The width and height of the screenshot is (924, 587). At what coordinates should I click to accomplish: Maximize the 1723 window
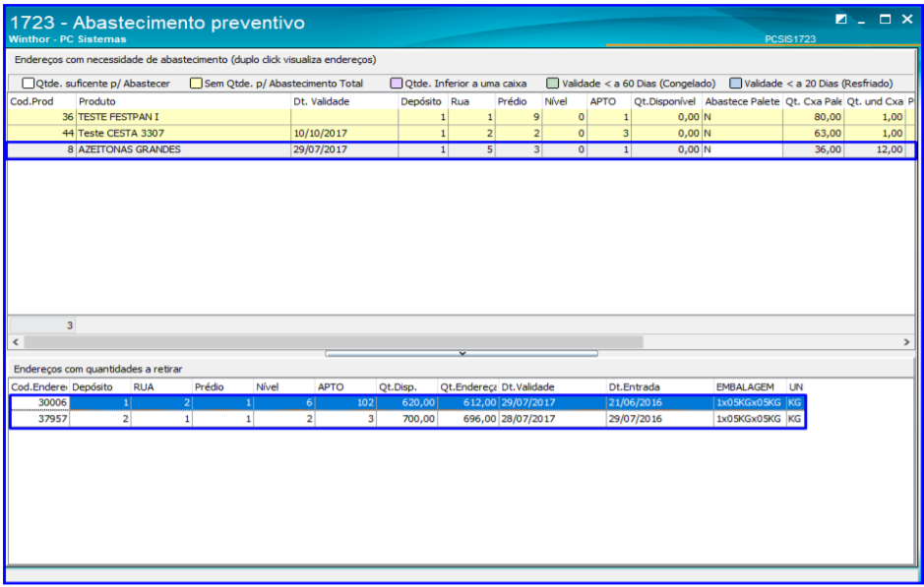click(x=885, y=20)
